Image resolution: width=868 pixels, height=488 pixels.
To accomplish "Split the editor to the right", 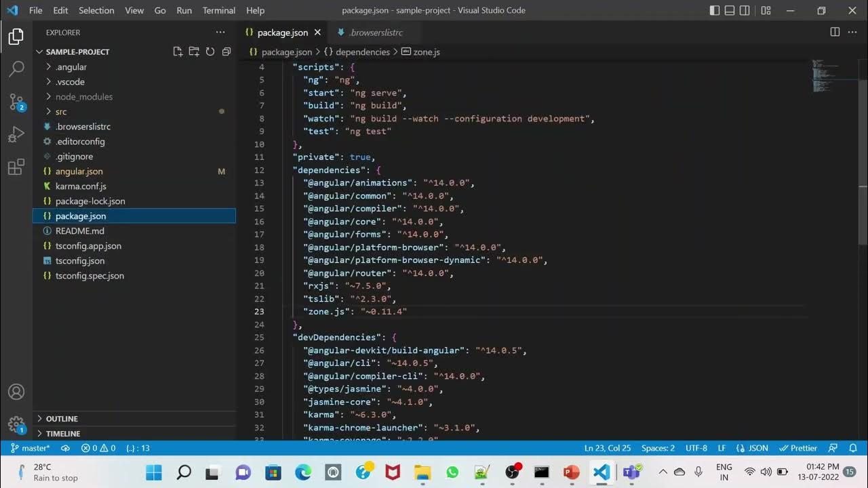I will [835, 32].
